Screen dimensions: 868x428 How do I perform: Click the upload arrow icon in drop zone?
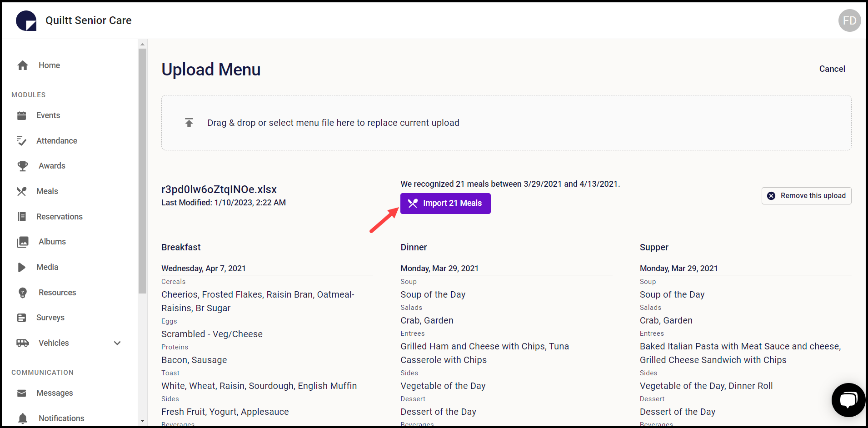(x=189, y=123)
